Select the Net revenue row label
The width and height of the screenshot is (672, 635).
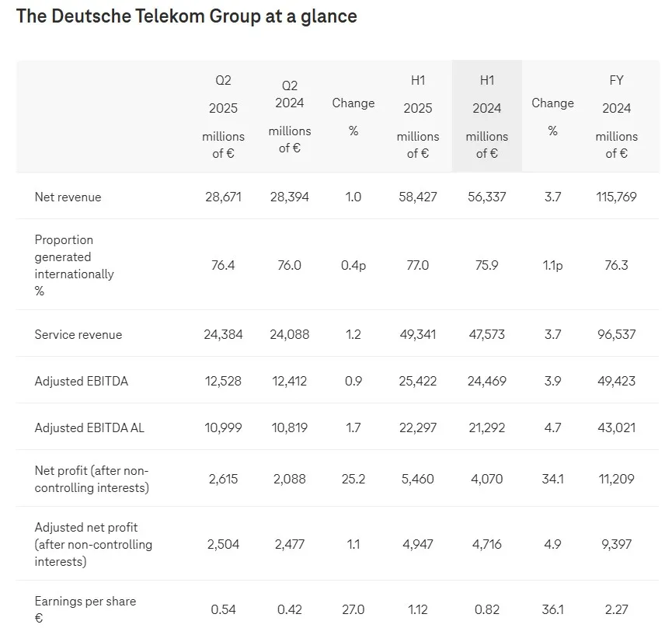pos(68,197)
